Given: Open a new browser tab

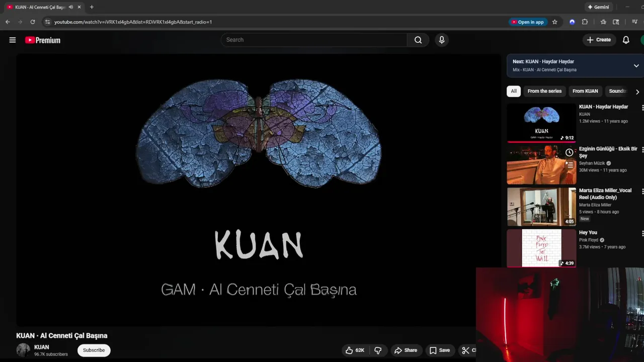Looking at the screenshot, I should tap(92, 7).
